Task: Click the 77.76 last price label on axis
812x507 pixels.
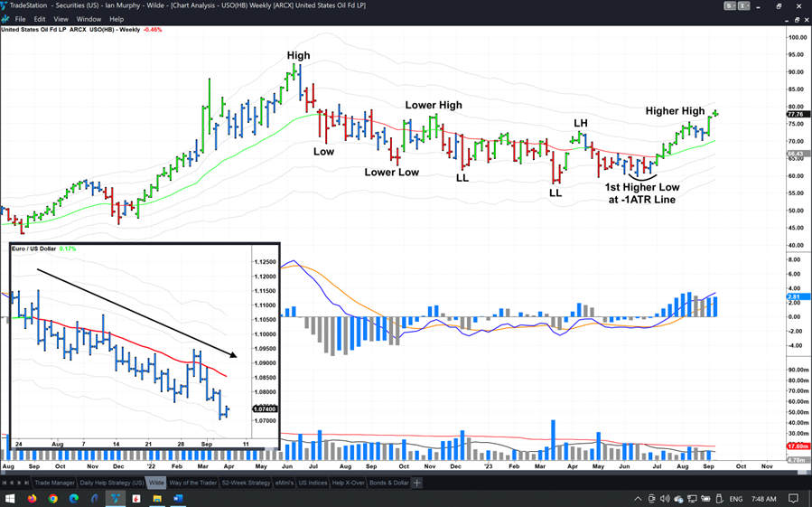Action: (796, 115)
